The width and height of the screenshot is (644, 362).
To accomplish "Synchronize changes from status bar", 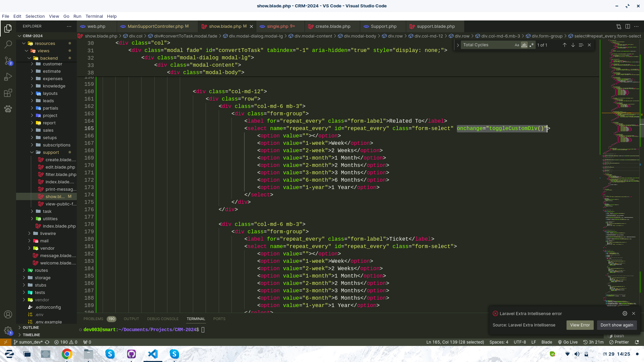I will (x=47, y=342).
